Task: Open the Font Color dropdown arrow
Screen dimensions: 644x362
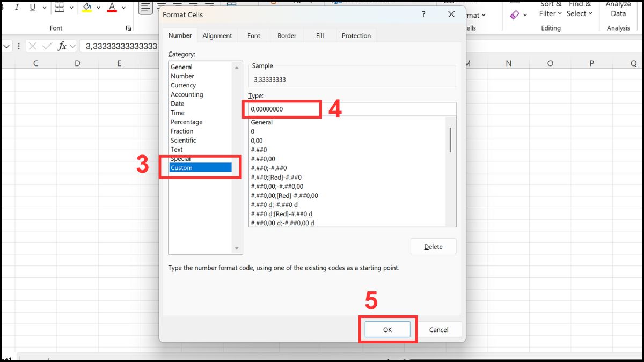Action: click(122, 7)
